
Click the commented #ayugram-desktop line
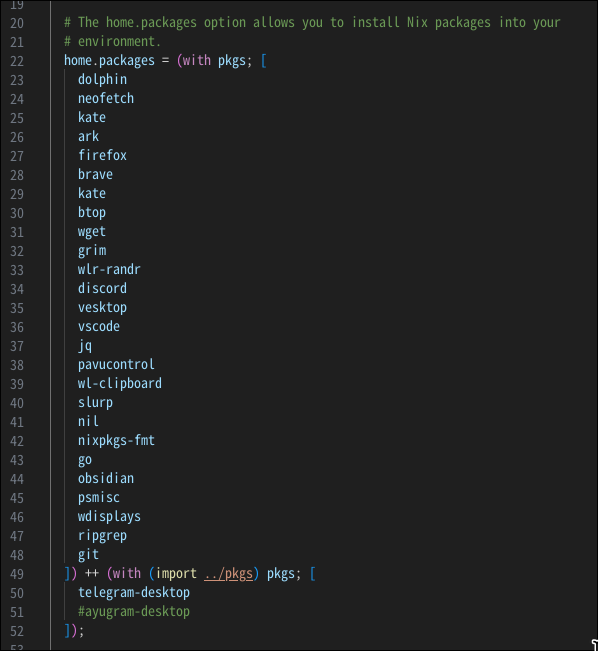click(x=134, y=612)
